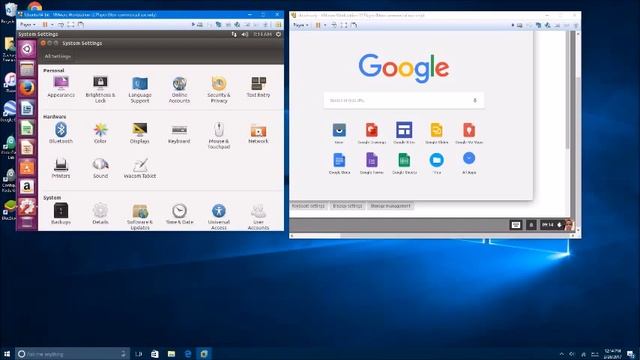Viewport: 640px width, 360px height.
Task: Enter full screen in Ubuntu VMware window
Action: [x=71, y=25]
